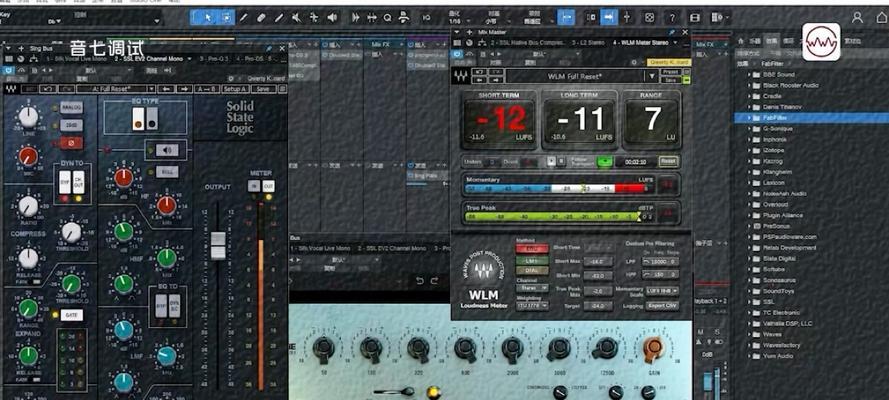This screenshot has width=889, height=400.
Task: Toggle the green Follow Transport button in WLM
Action: [x=604, y=162]
